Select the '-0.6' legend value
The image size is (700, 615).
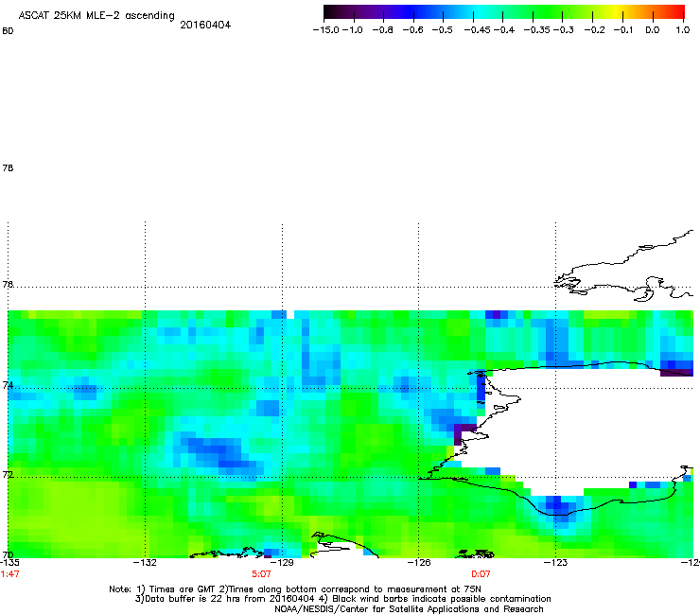pyautogui.click(x=412, y=30)
